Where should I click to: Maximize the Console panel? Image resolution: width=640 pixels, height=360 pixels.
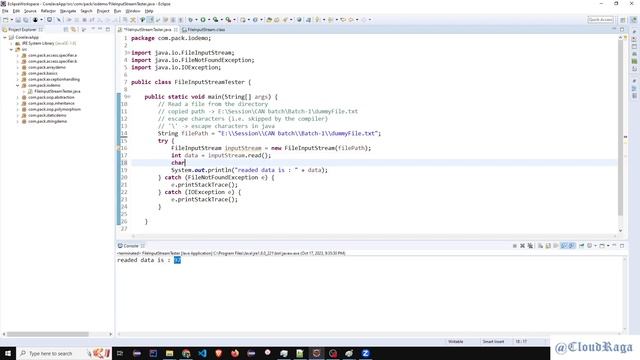coord(622,246)
